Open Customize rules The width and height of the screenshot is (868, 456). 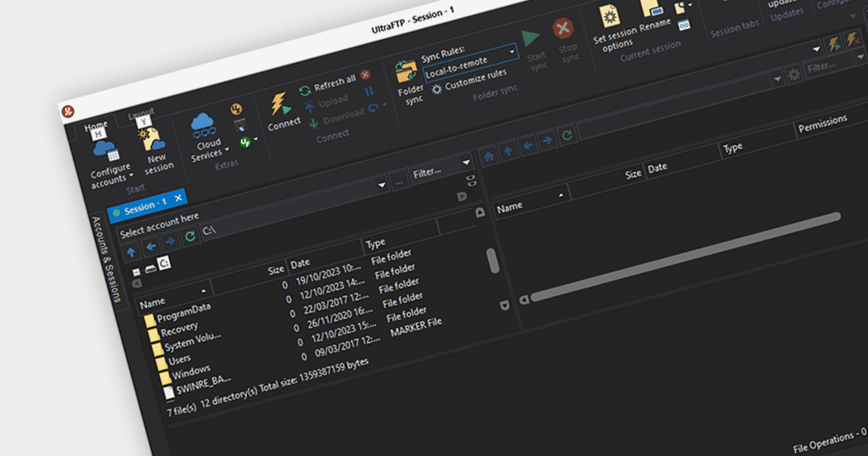[469, 81]
